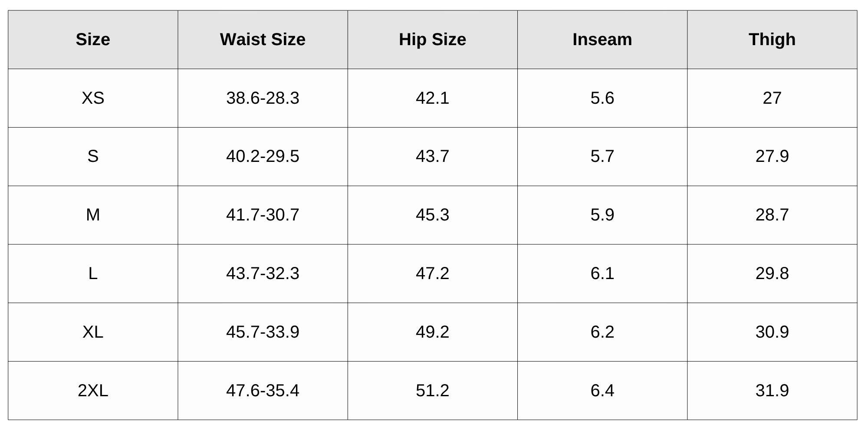Select thigh value 29.8
Image resolution: width=868 pixels, height=434 pixels.
[x=772, y=273]
